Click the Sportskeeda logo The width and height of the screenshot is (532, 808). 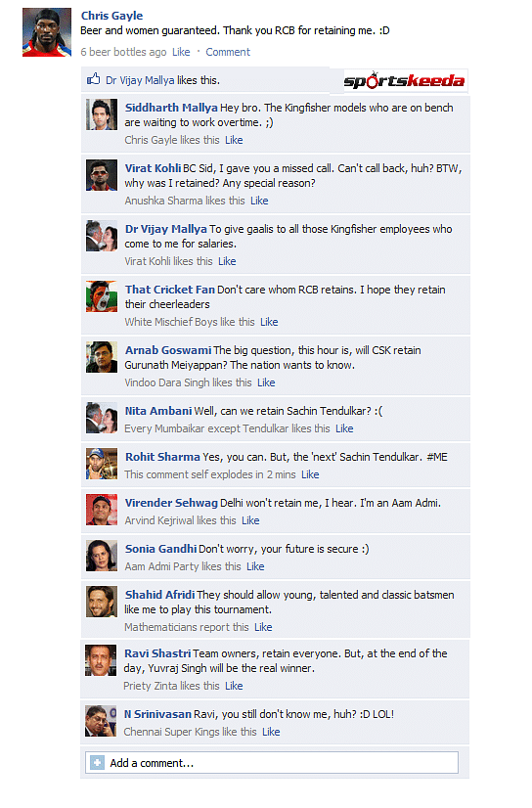coord(405,80)
